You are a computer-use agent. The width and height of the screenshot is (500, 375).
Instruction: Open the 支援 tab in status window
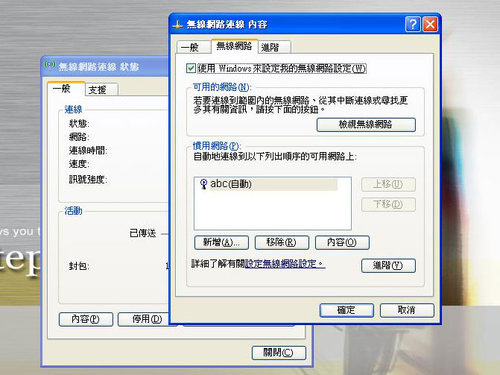pyautogui.click(x=101, y=90)
